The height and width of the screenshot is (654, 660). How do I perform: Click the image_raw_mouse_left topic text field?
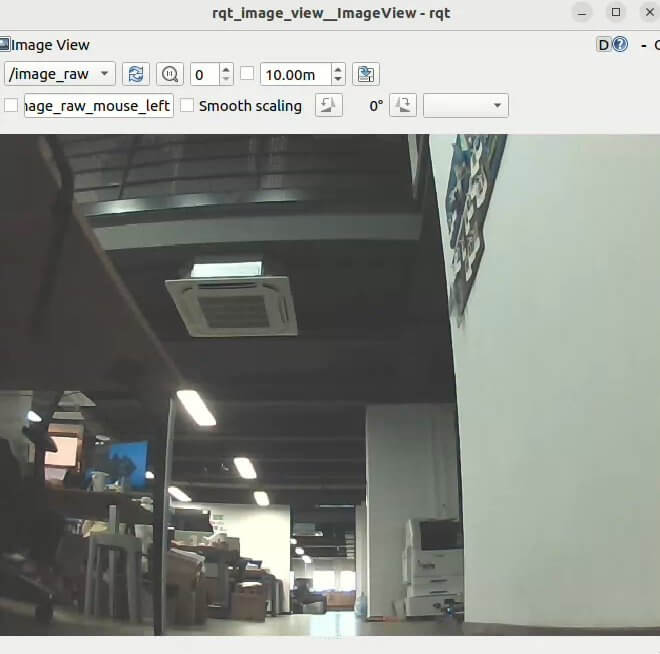click(98, 105)
